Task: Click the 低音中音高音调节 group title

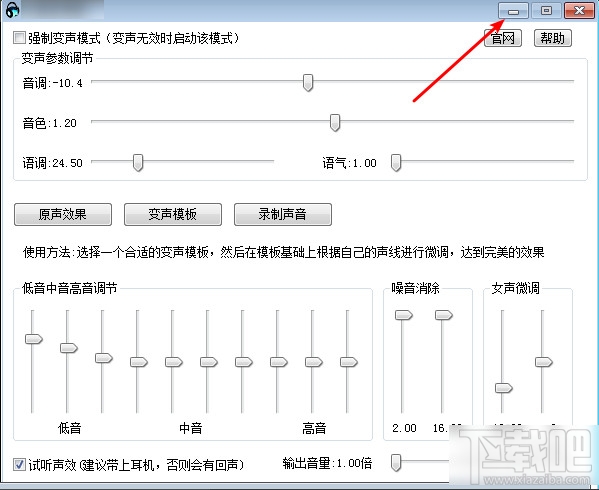Action: point(70,288)
